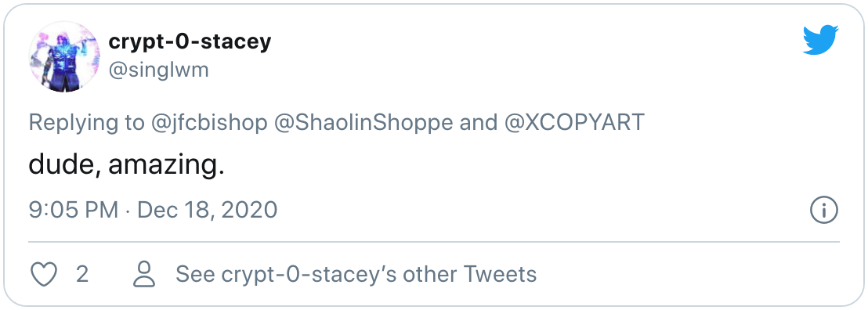
Task: Like the tweet with the heart icon
Action: click(x=43, y=275)
